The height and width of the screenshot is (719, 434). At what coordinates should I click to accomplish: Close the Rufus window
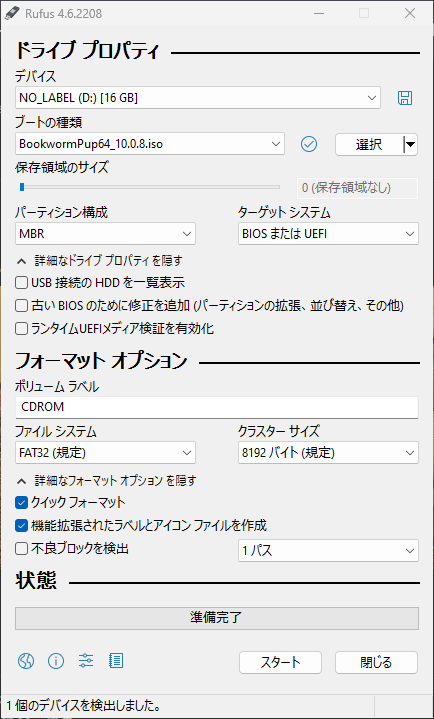410,14
